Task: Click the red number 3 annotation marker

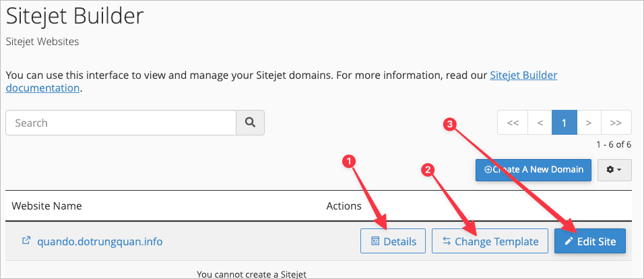Action: 451,123
